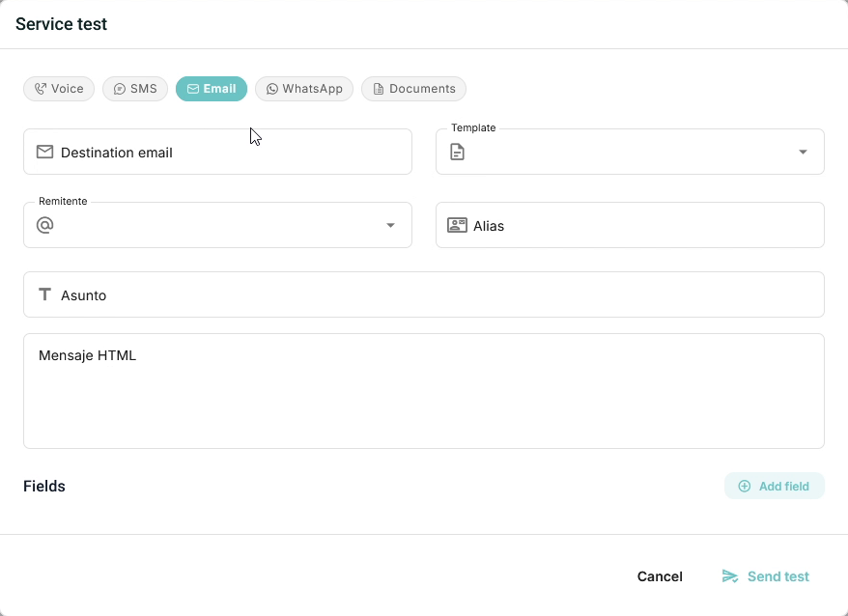Viewport: 848px width, 616px height.
Task: Click the envelope icon in Destination email
Action: (44, 152)
